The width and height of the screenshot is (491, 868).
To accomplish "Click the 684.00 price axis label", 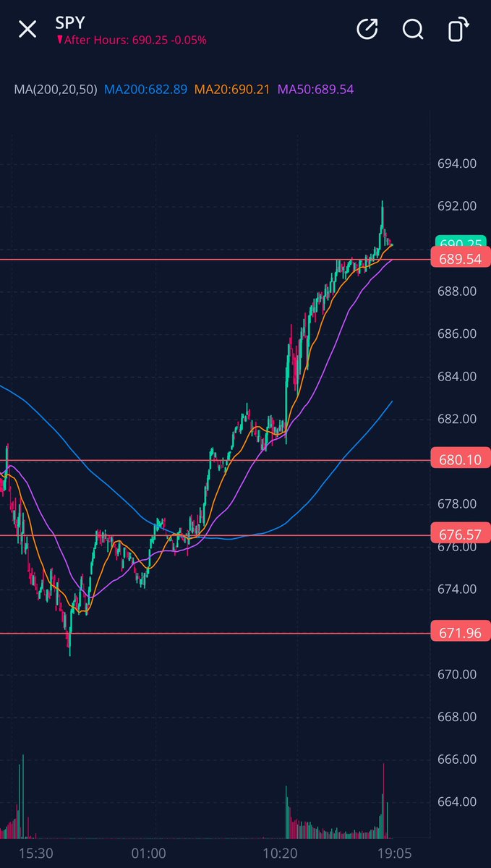I will 457,376.
